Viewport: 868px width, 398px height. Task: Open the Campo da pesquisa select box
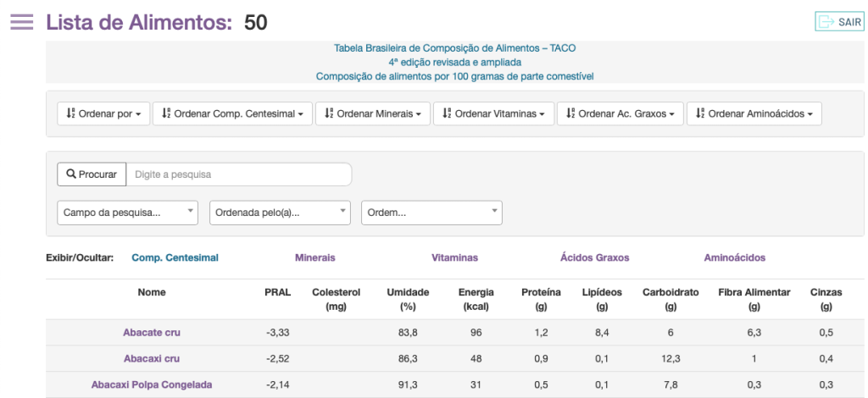(x=127, y=213)
